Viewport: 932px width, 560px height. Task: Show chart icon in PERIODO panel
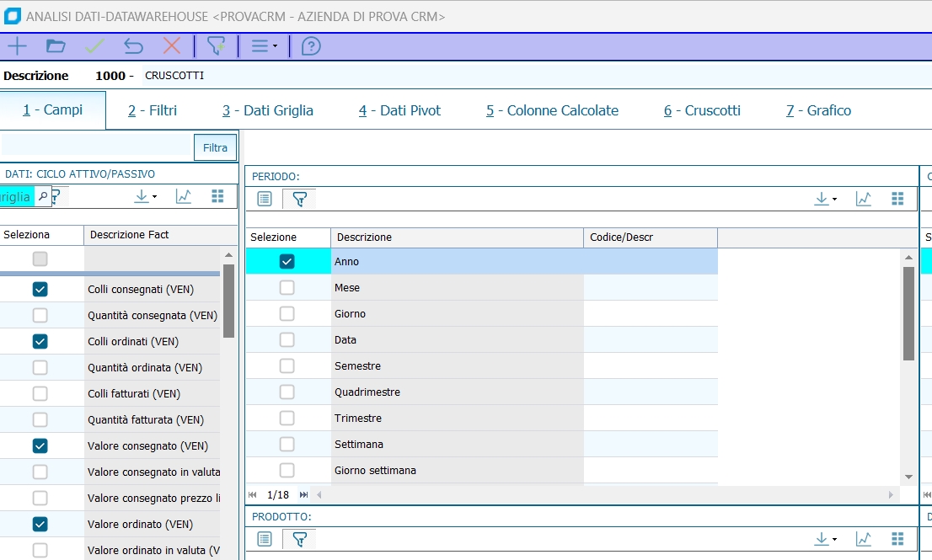click(x=863, y=199)
